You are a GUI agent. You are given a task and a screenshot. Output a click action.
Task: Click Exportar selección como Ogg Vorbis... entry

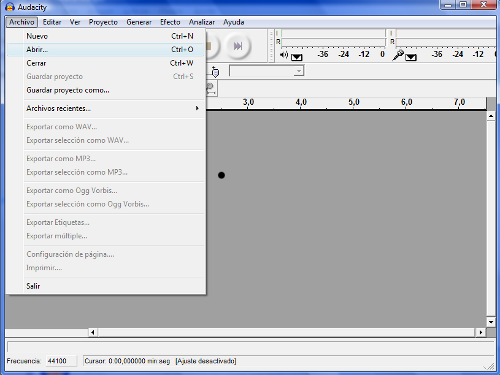click(106, 204)
